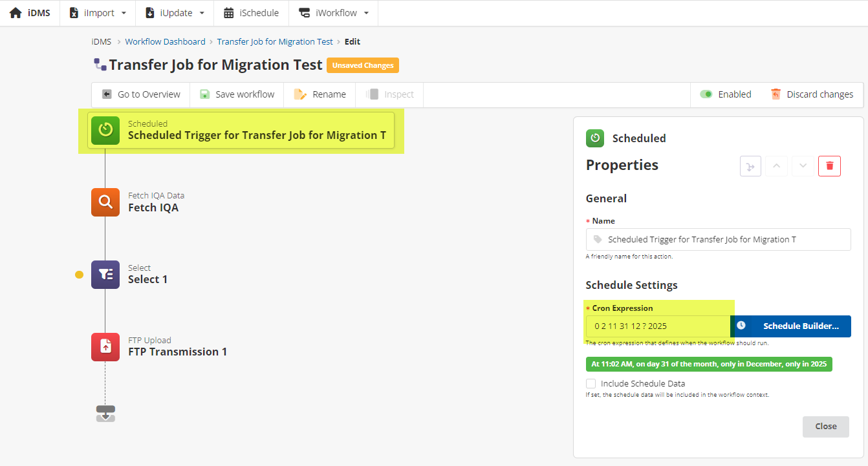Click into the Cron Expression field
This screenshot has height=466, width=868.
pyautogui.click(x=658, y=326)
